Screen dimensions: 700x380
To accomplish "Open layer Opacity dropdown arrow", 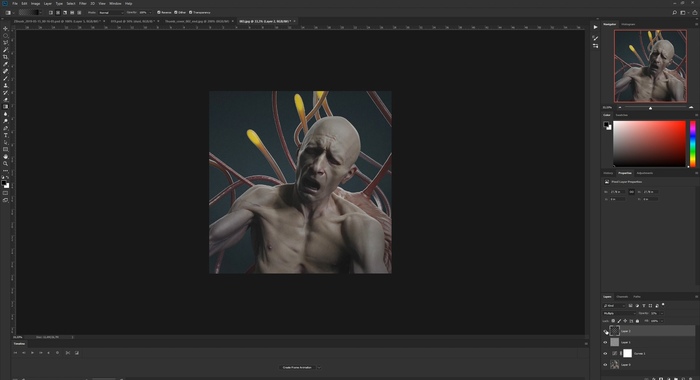I will tap(661, 313).
